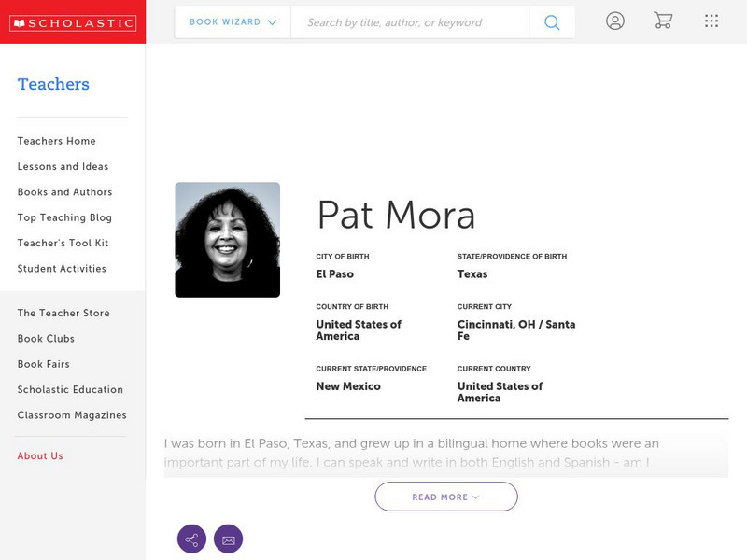This screenshot has height=560, width=747.
Task: Go to Student Activities
Action: click(62, 269)
